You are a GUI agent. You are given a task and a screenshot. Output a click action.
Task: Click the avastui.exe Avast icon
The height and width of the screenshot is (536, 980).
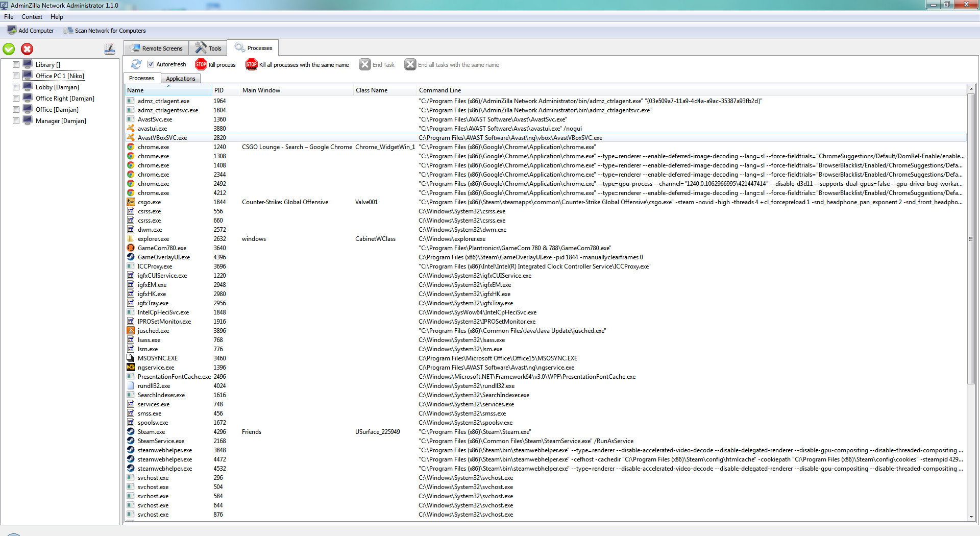(x=131, y=128)
